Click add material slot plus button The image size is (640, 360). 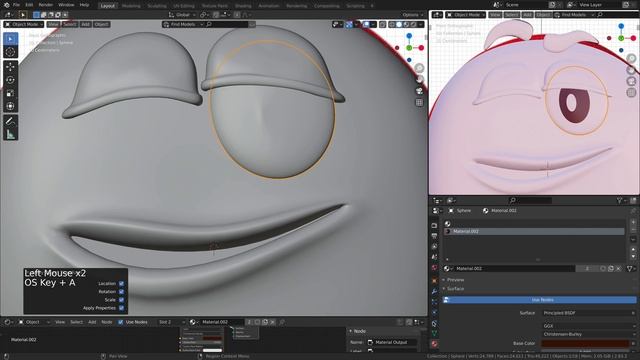(633, 222)
